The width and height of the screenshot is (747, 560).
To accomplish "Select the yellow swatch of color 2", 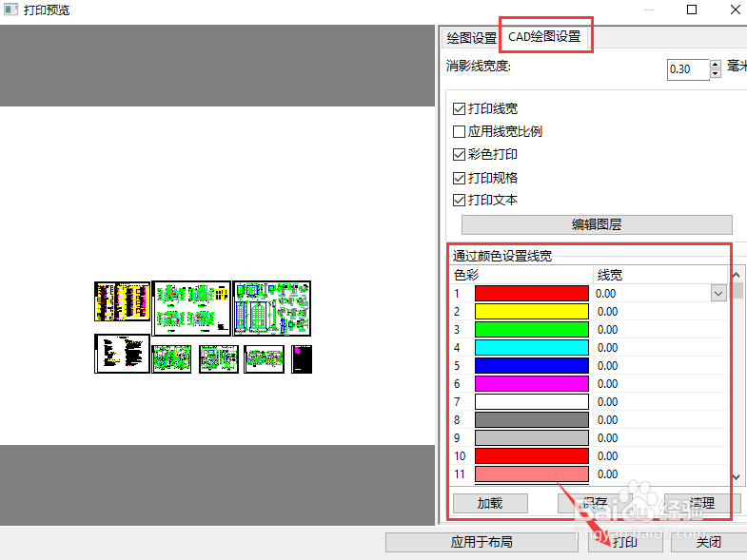I will tap(532, 312).
